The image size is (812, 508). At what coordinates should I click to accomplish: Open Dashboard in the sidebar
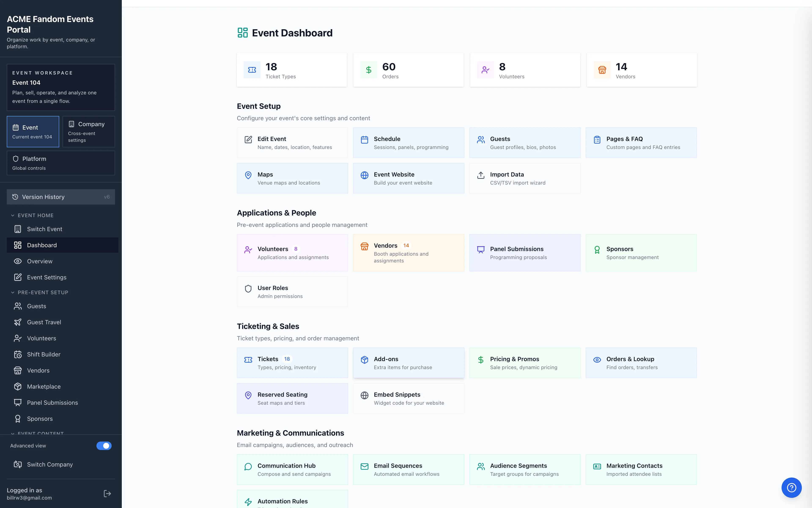62,245
